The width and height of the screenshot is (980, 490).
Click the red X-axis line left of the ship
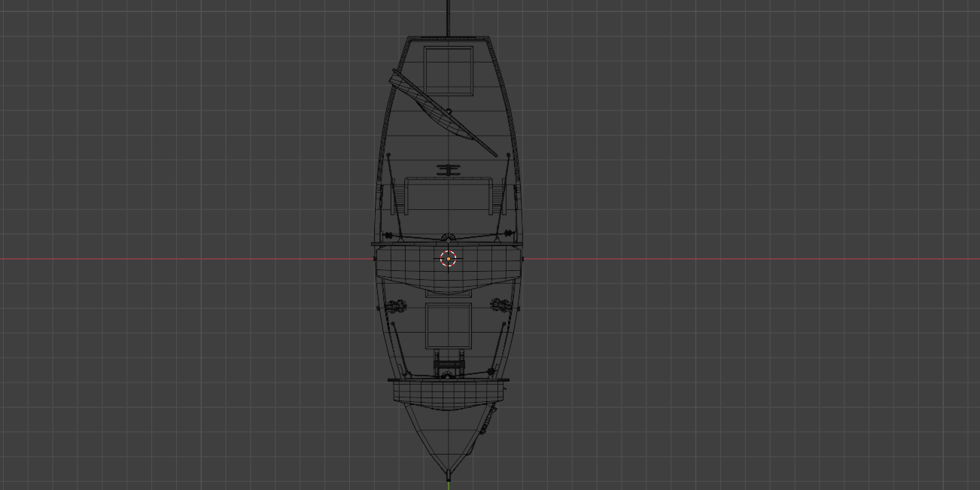(x=187, y=259)
